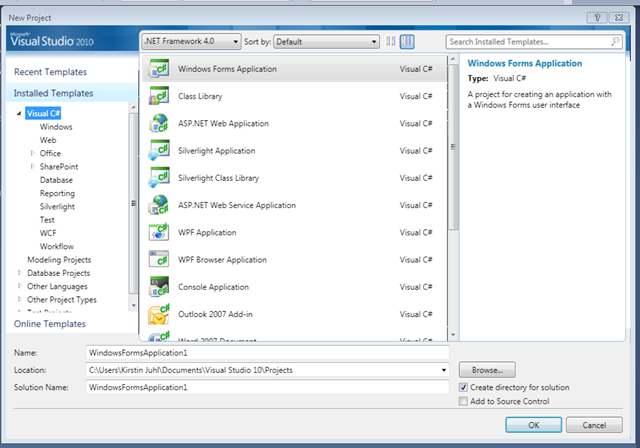Click the tree panel scroll up arrow
The image size is (640, 448).
(x=133, y=107)
